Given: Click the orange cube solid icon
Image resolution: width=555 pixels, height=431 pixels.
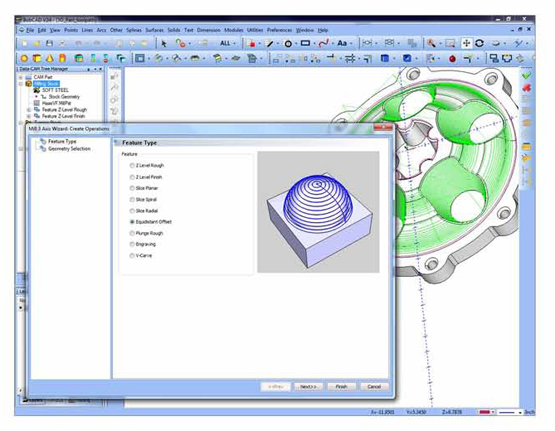Looking at the screenshot, I should (x=37, y=58).
